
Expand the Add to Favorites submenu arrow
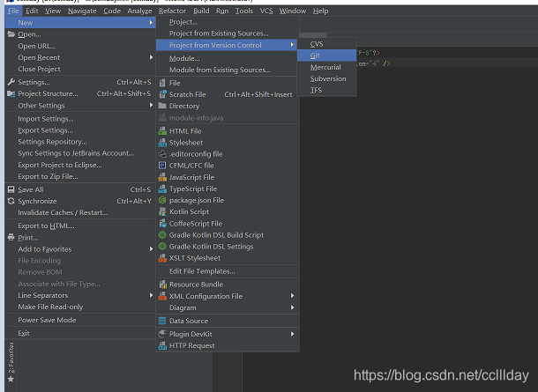tap(151, 249)
